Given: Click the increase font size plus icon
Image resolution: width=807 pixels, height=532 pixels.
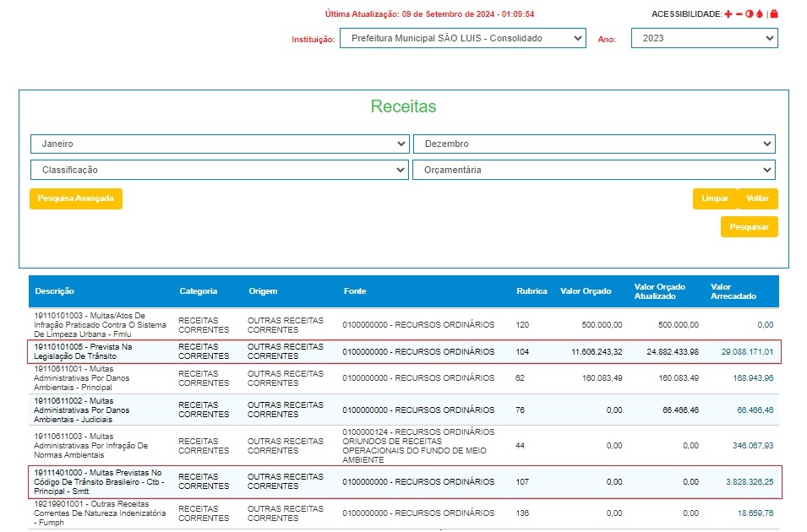Looking at the screenshot, I should pos(728,14).
